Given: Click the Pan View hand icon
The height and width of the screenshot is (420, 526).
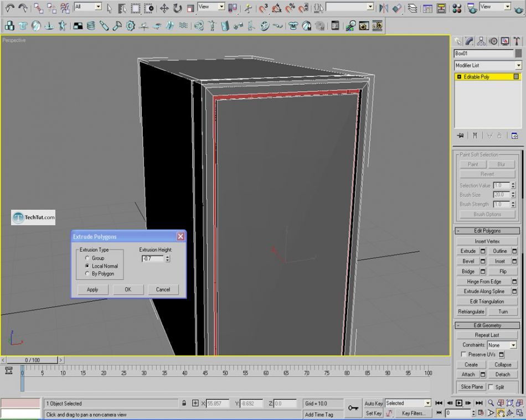Looking at the screenshot, I should point(501,413).
